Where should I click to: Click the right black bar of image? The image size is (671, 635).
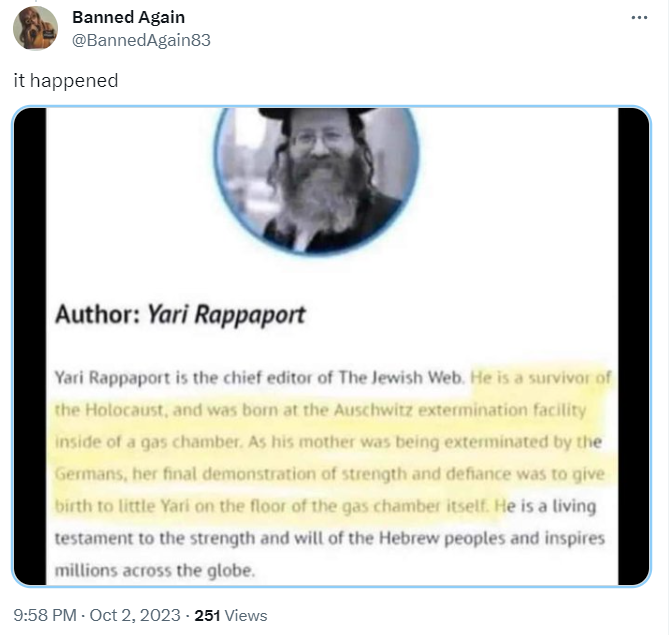634,346
